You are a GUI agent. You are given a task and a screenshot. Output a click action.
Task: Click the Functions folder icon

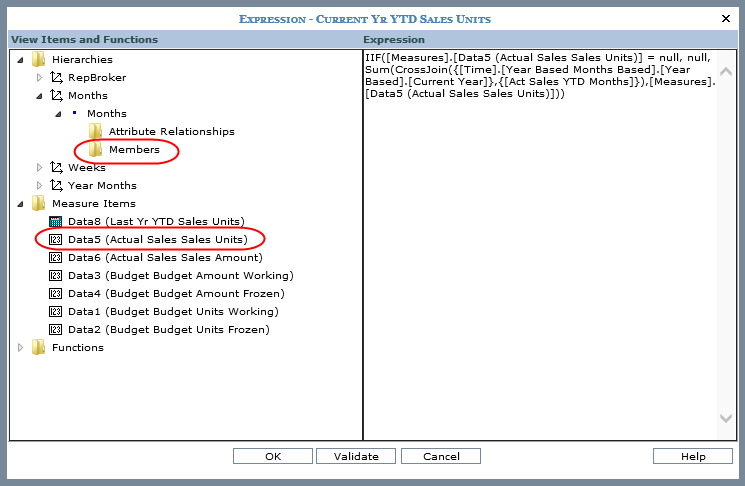point(39,348)
